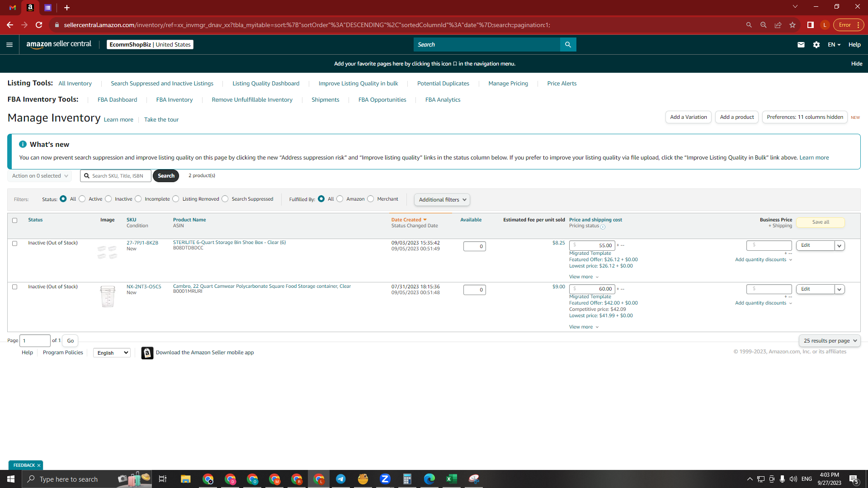Bookmark this page with the star icon
The height and width of the screenshot is (488, 868).
point(793,25)
